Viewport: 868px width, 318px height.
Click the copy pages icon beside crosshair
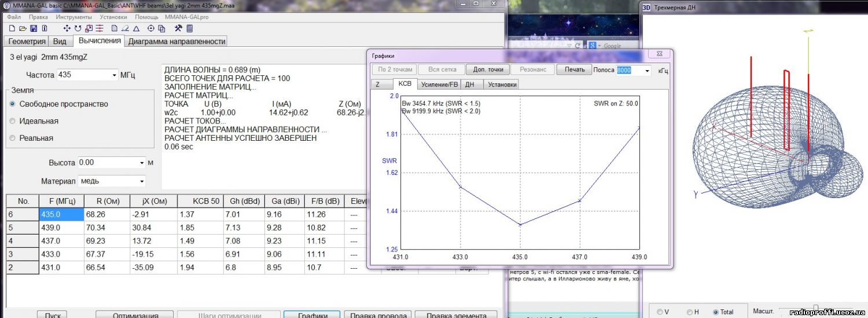(x=161, y=28)
